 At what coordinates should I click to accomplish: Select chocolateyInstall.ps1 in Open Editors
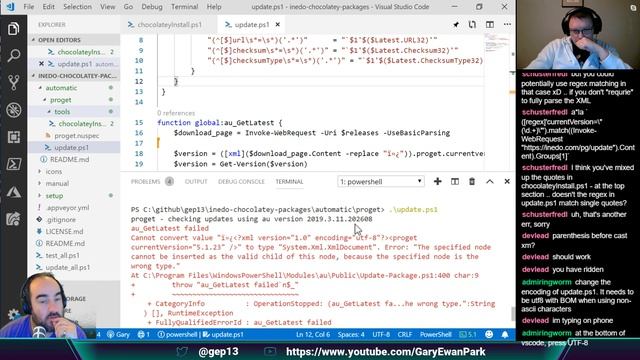[81, 52]
